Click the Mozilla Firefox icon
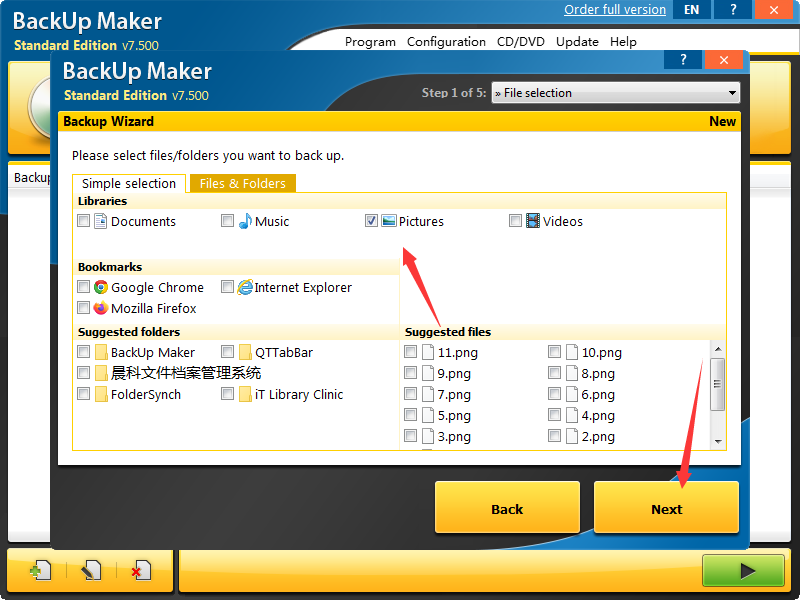This screenshot has height=600, width=800. point(101,308)
